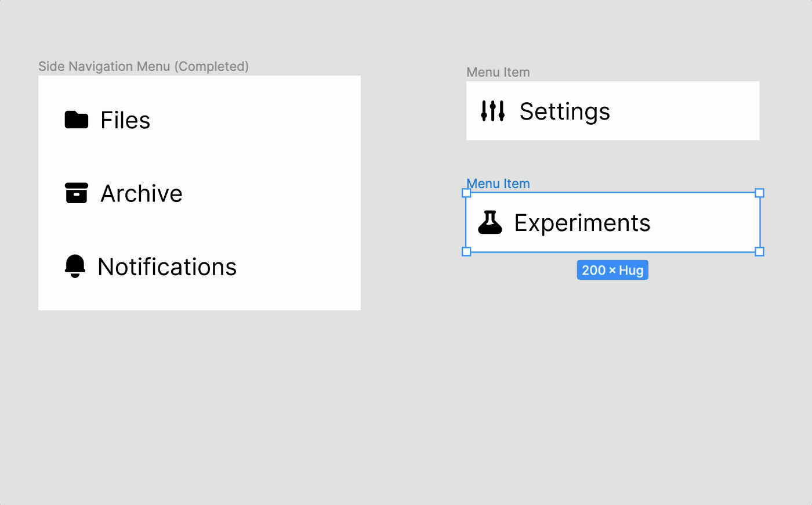Click the bottom-right resize handle of Experiments
Image resolution: width=812 pixels, height=505 pixels.
pos(760,251)
